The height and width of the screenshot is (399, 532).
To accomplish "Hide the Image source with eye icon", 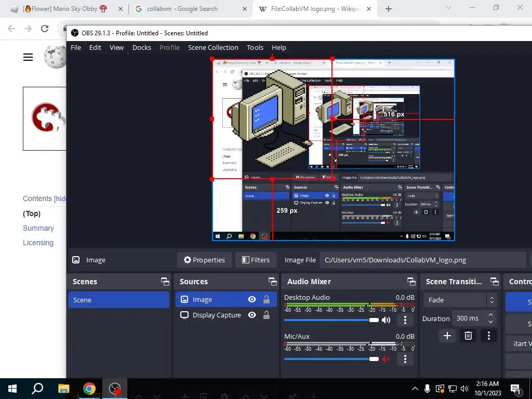I will 252,299.
